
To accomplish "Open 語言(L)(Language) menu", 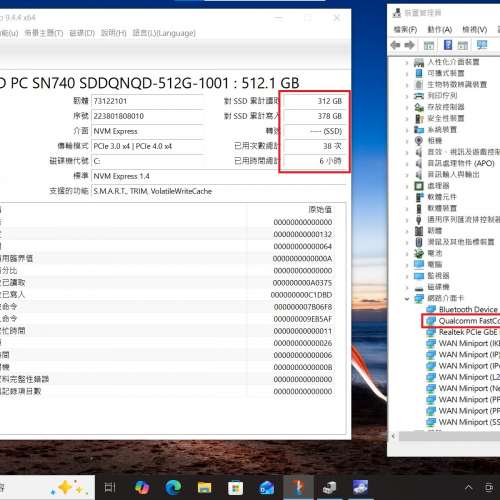I will pos(164,33).
